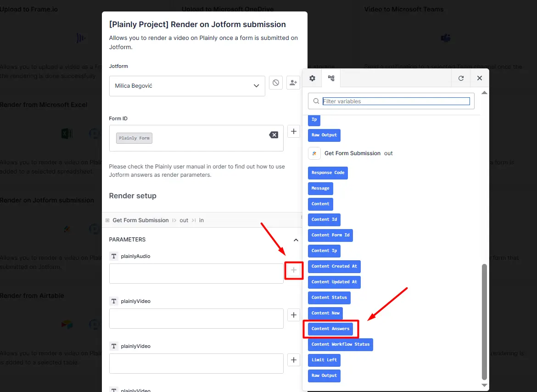Click the disable connection icon beside Jotform dropdown
Image resolution: width=537 pixels, height=392 pixels.
pyautogui.click(x=275, y=83)
